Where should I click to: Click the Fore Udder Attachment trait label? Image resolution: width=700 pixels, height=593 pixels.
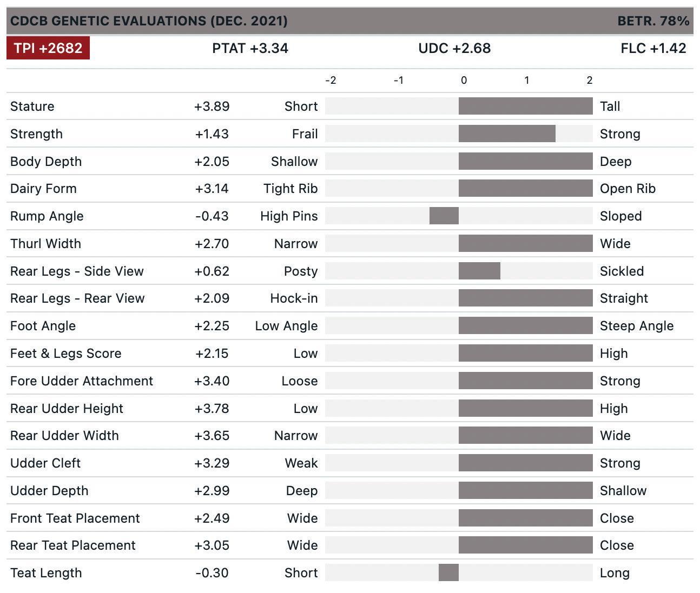point(82,381)
